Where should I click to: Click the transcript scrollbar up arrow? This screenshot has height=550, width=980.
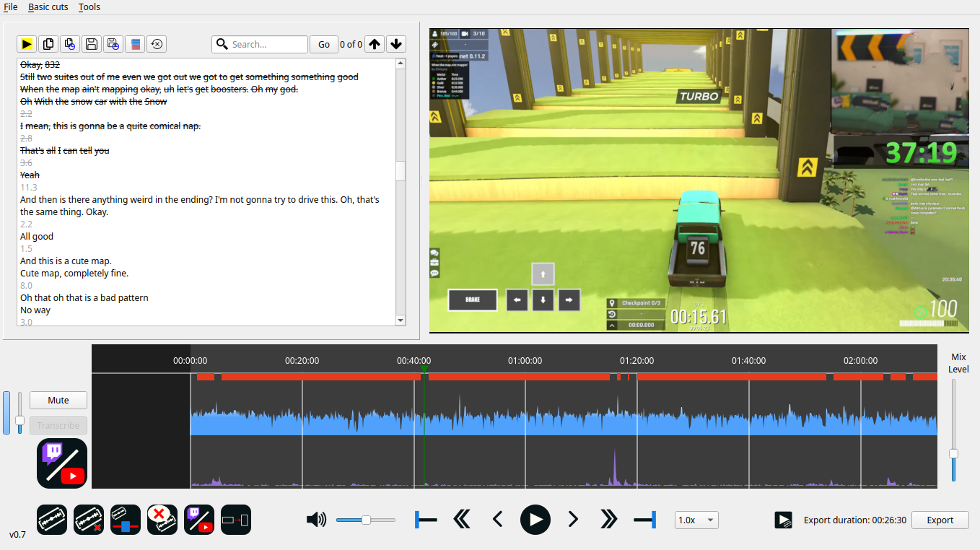401,64
